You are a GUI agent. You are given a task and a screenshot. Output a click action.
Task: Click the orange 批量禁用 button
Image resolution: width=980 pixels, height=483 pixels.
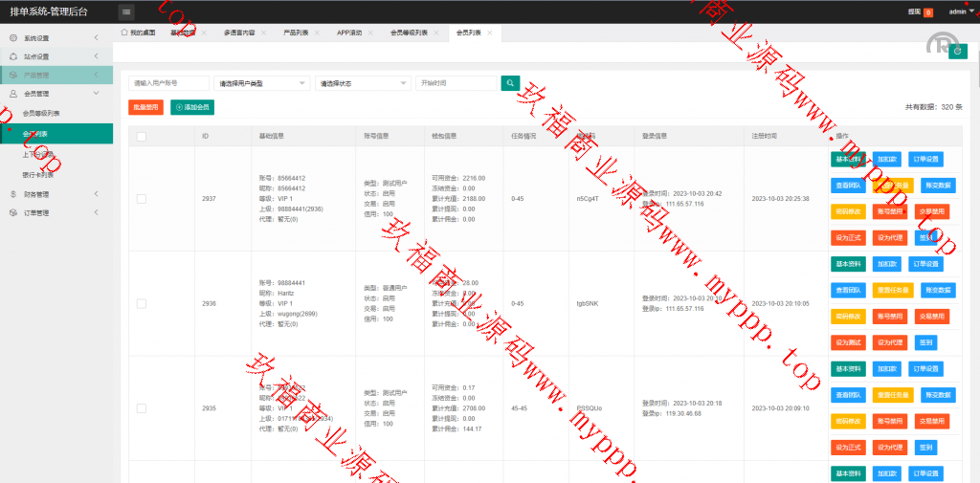(x=145, y=107)
